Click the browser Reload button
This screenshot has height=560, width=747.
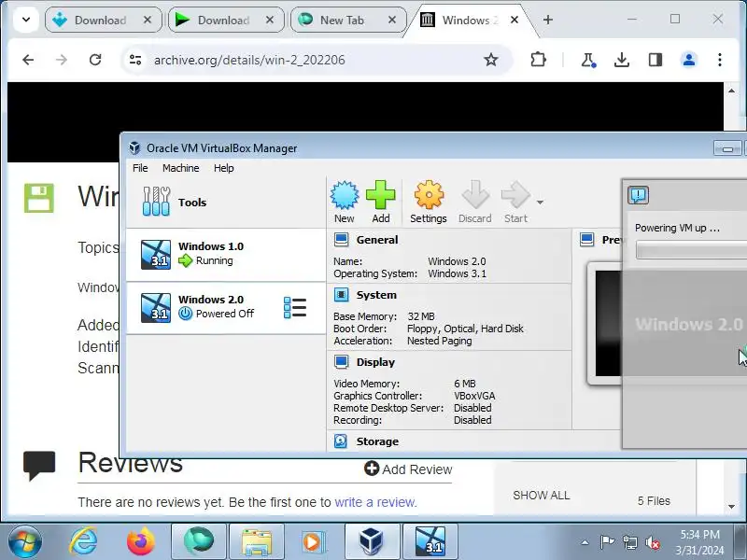click(x=95, y=60)
